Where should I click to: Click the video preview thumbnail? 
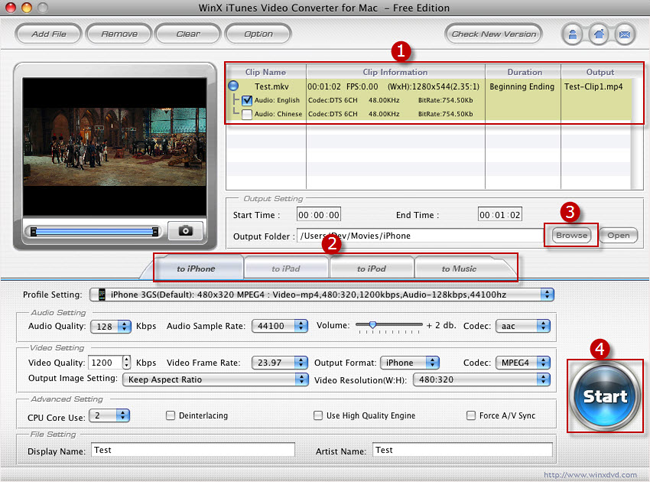(114, 146)
